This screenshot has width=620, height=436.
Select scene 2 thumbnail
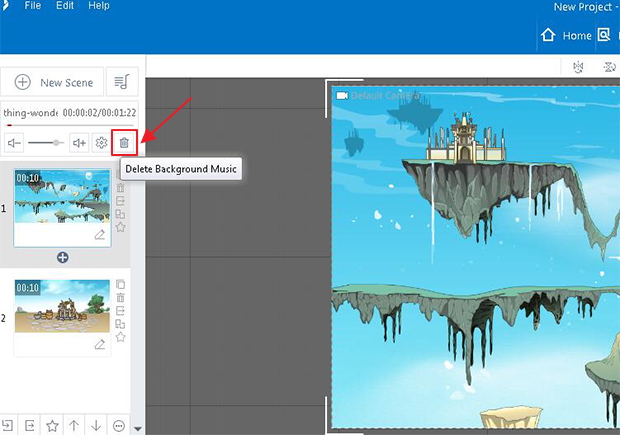pyautogui.click(x=62, y=306)
